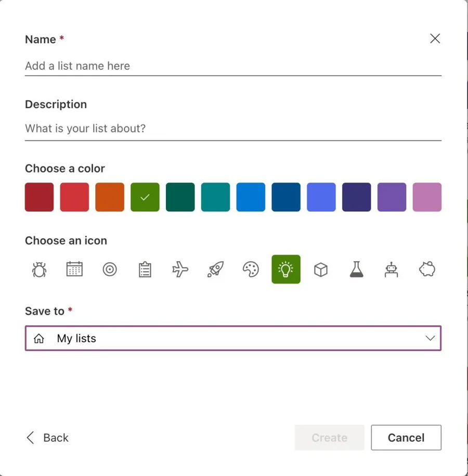Open the Save to dropdown
The image size is (468, 476).
[233, 339]
